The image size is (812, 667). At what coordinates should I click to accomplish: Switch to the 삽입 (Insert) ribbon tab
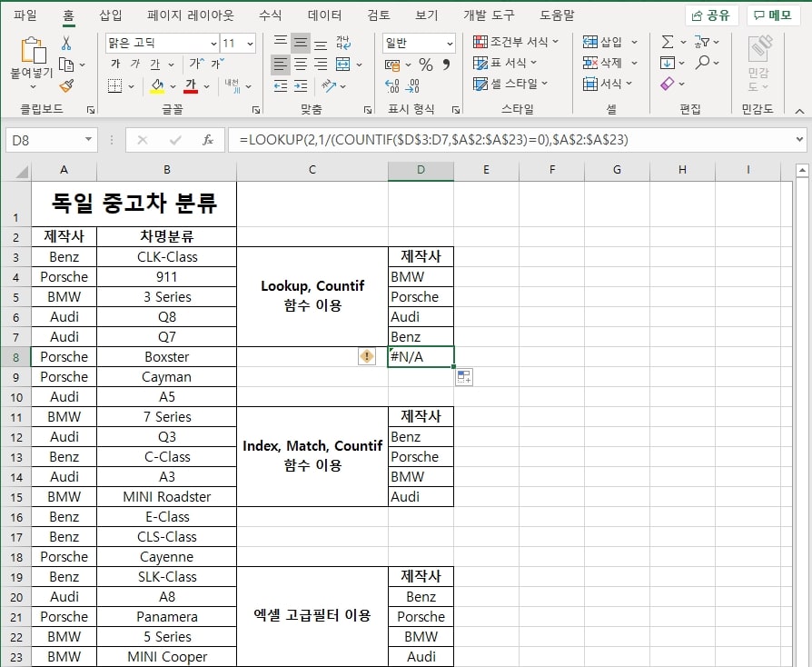tap(111, 15)
